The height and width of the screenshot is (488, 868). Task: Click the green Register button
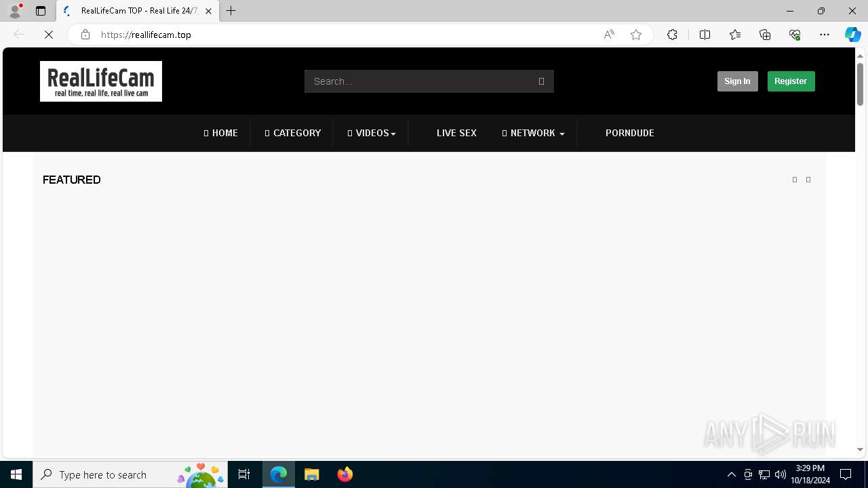coord(791,81)
